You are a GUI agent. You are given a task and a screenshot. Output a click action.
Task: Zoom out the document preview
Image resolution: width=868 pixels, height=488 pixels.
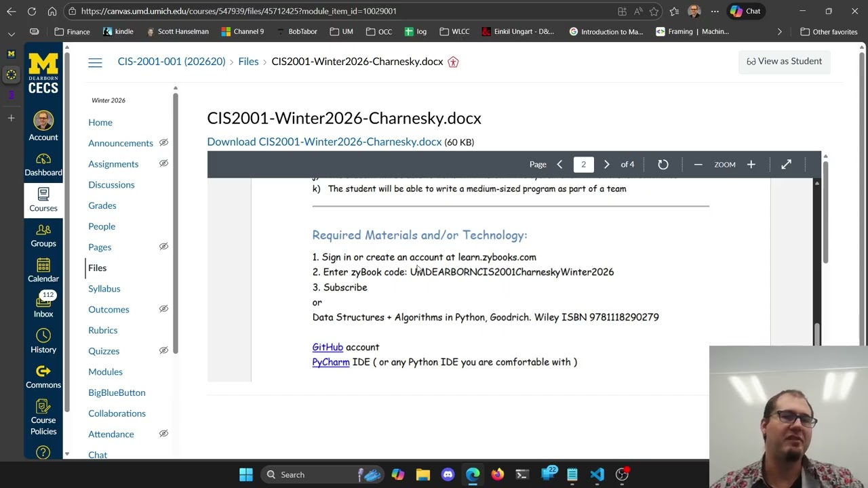tap(698, 165)
